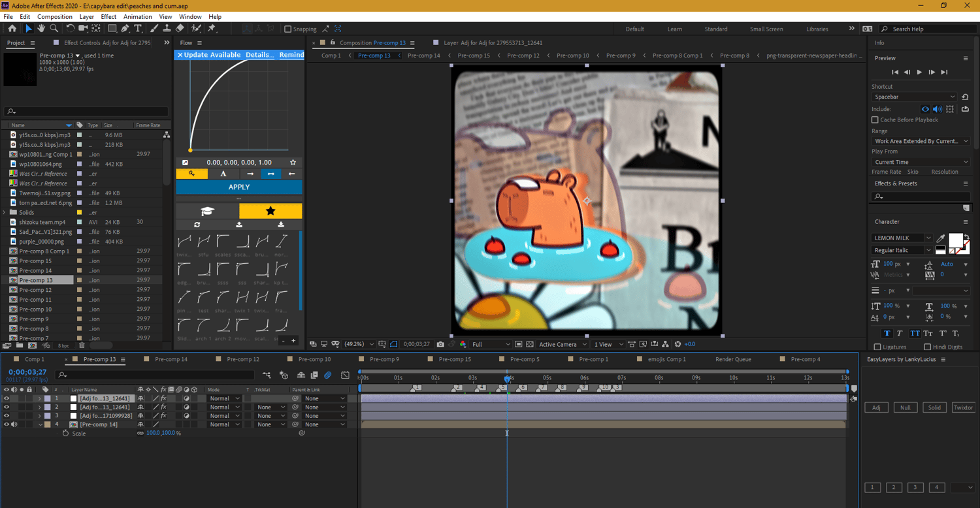Viewport: 980px width, 508px height.
Task: Select the Brush tool
Action: 154,29
